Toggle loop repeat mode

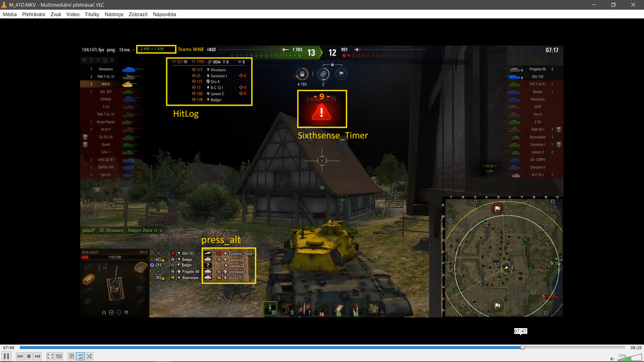pos(80,356)
